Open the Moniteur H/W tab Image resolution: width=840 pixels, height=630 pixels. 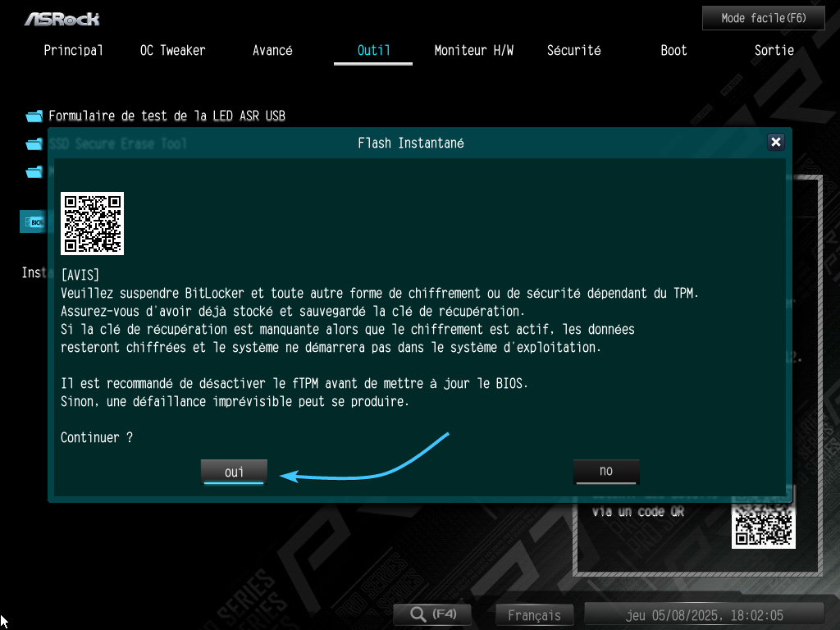point(473,50)
